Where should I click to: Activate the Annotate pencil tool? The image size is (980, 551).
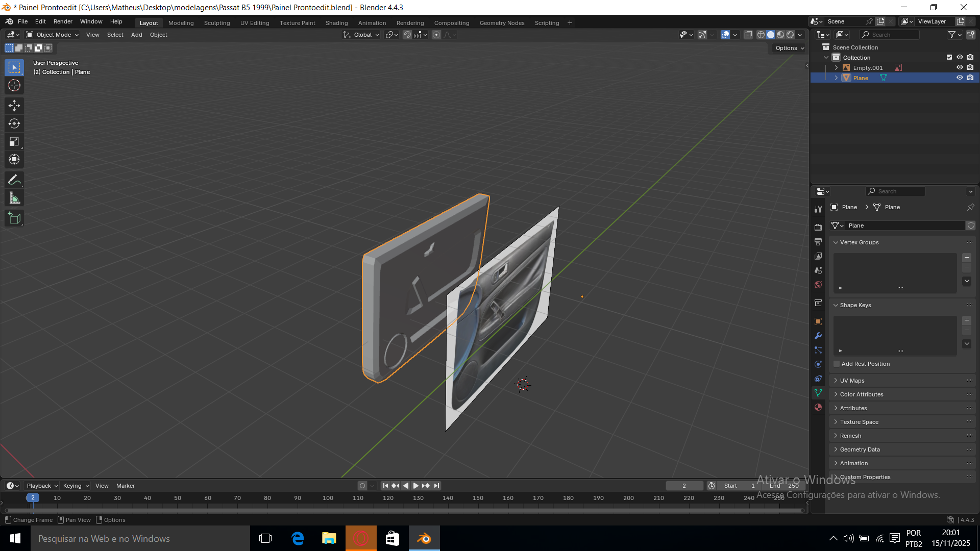(14, 180)
